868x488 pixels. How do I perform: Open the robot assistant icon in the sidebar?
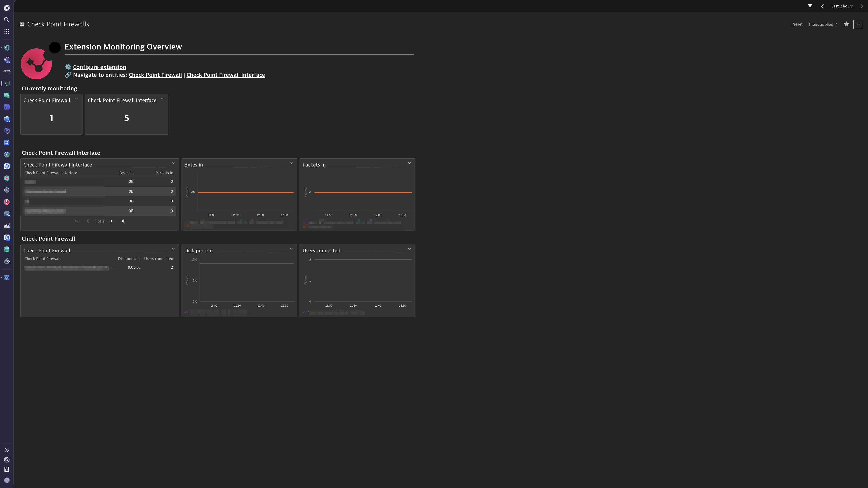point(7,261)
